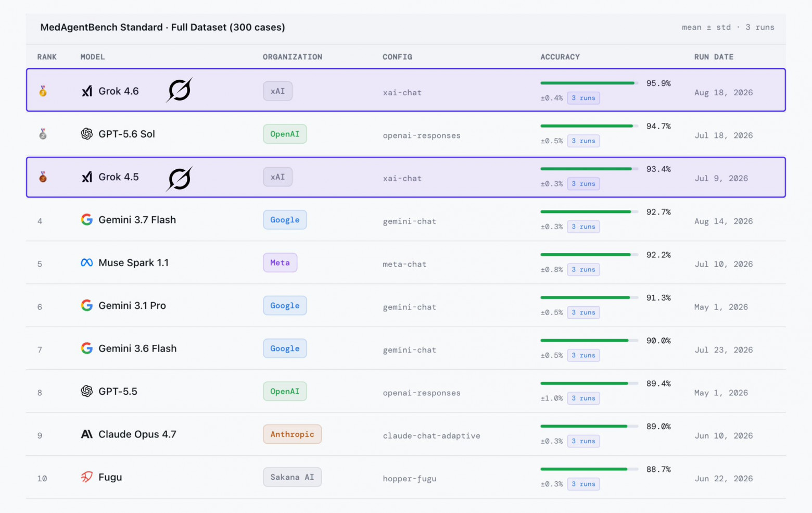Click the Aug 18, 2026 run date
812x513 pixels.
pos(724,93)
